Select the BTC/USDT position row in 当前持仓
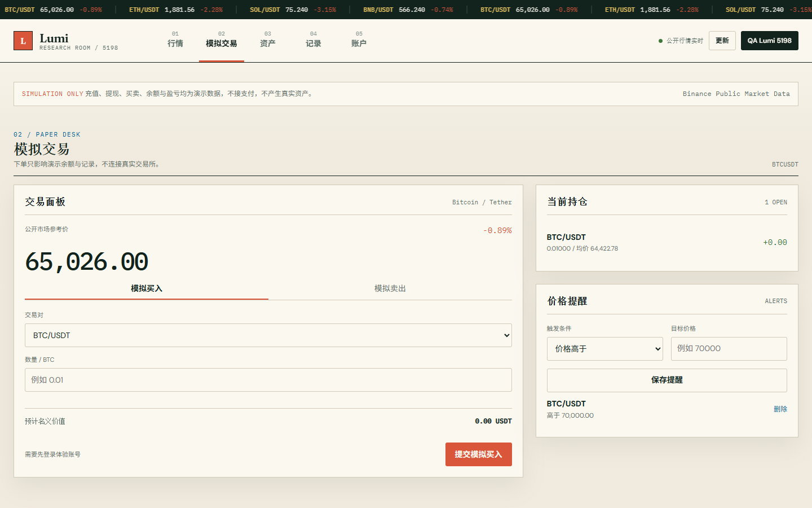Screen dimensions: 812x508 667,243
